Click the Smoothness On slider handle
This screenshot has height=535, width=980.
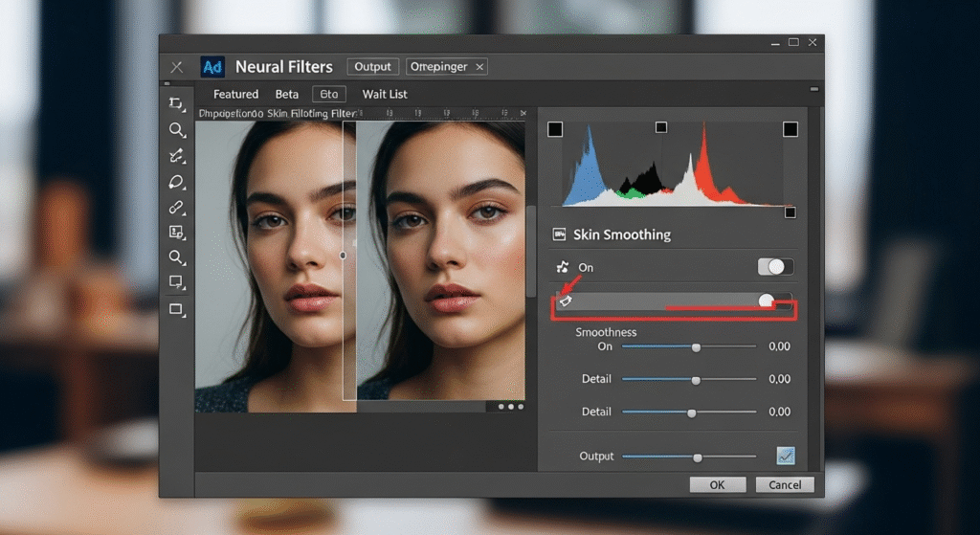click(x=696, y=346)
